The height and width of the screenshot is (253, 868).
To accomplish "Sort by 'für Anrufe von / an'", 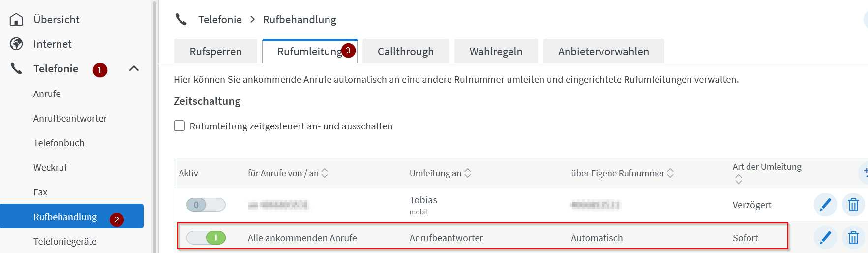I will coord(325,173).
